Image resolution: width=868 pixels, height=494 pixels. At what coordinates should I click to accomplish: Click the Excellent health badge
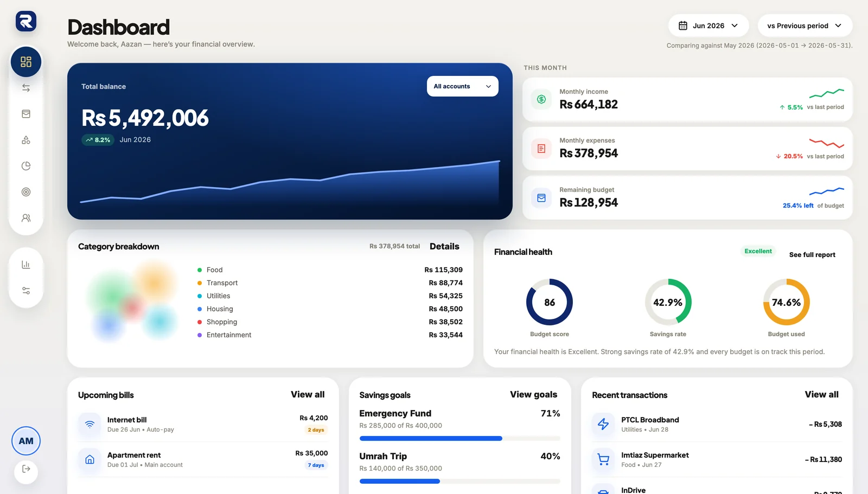(758, 251)
